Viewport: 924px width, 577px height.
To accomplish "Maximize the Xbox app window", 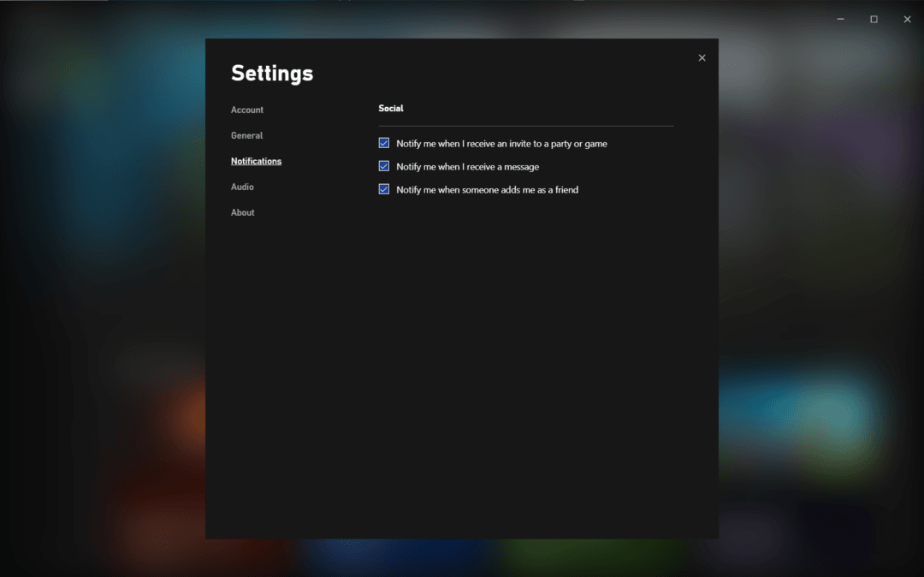I will (874, 19).
